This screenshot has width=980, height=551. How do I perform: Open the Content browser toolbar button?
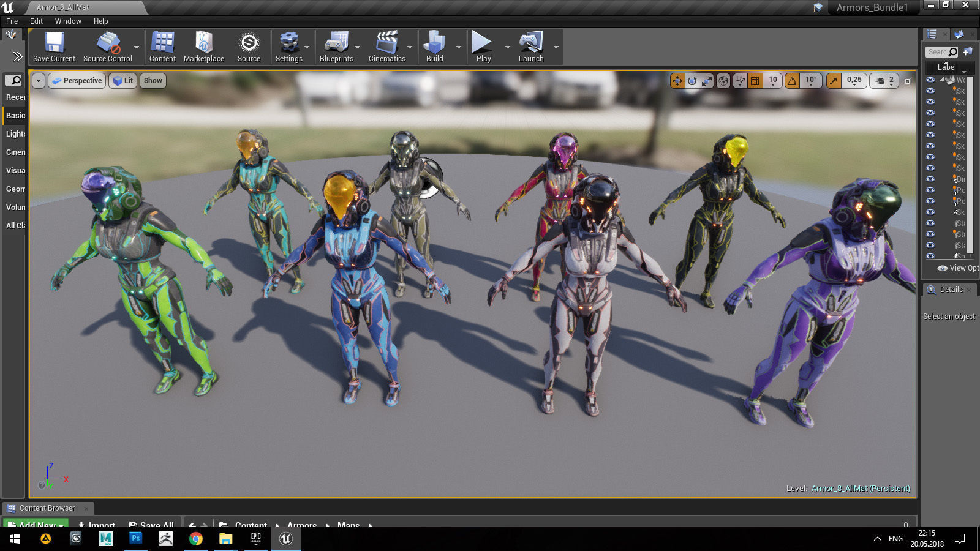point(162,47)
